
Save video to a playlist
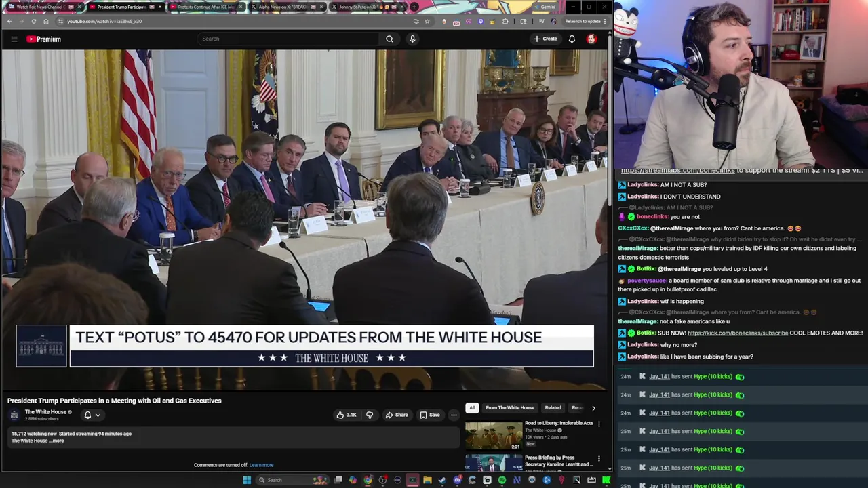click(x=430, y=415)
